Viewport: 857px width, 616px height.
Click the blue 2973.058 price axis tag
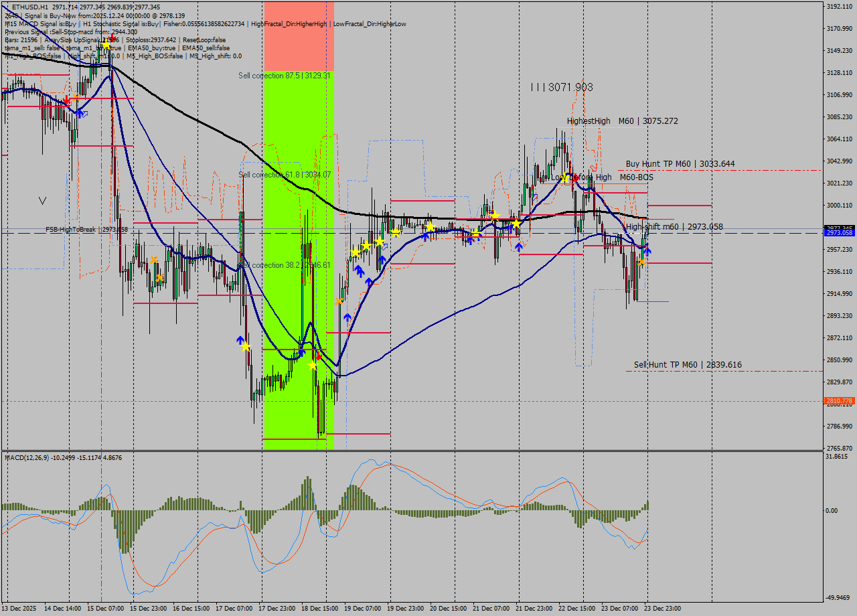tap(838, 233)
